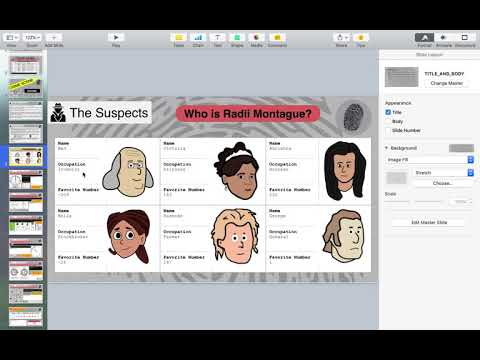This screenshot has height=360, width=480.
Task: Start the slideshow with the Play button
Action: (x=116, y=38)
